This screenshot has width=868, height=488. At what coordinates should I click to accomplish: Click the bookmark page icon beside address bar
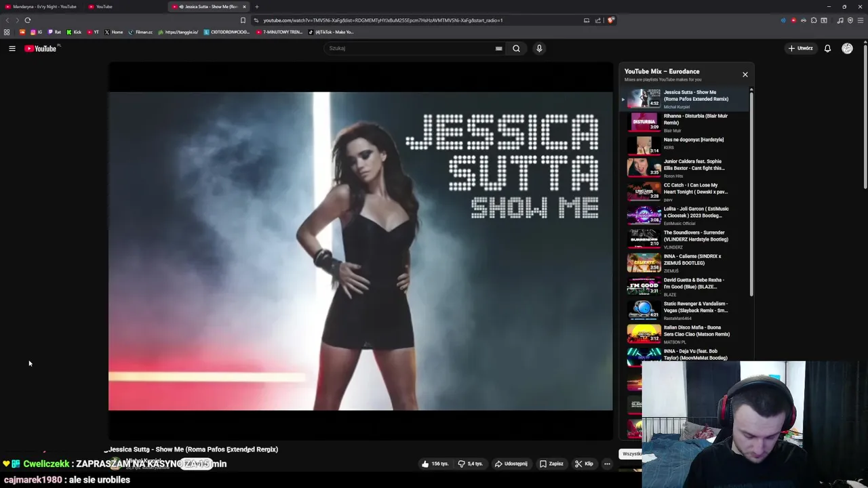tap(243, 20)
